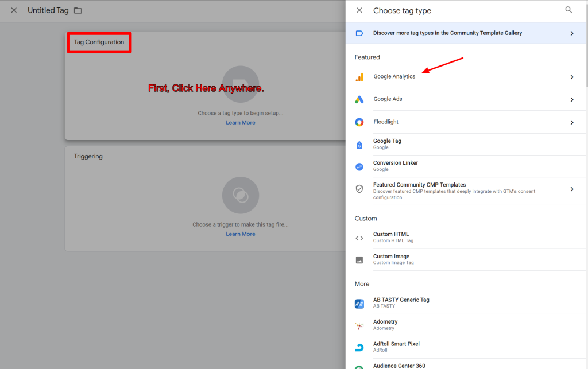This screenshot has height=369, width=588.
Task: Open the search magnifier in Choose tag type
Action: pos(568,10)
